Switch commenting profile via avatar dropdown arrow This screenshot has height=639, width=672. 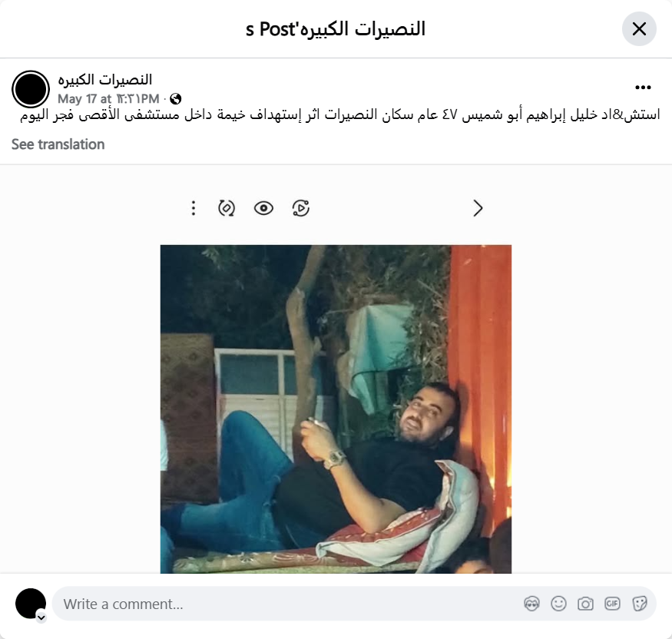41,617
